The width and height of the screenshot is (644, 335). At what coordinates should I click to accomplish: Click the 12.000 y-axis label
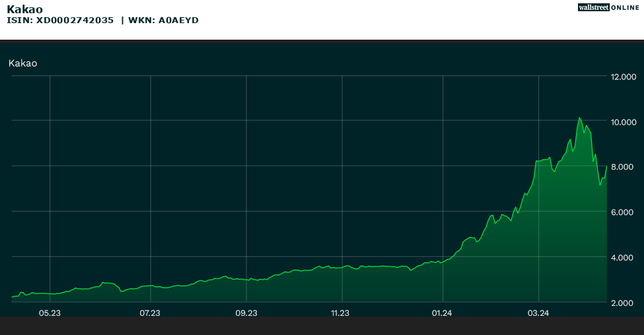[x=624, y=77]
